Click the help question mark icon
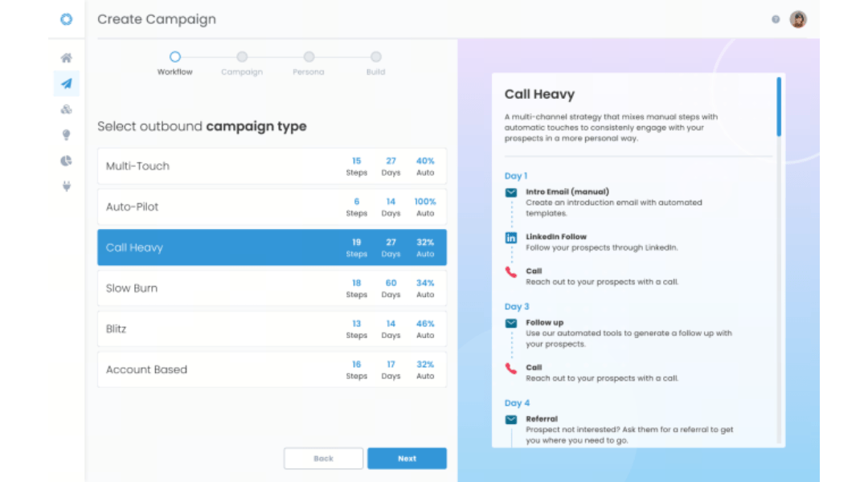The height and width of the screenshot is (482, 868). 776,19
